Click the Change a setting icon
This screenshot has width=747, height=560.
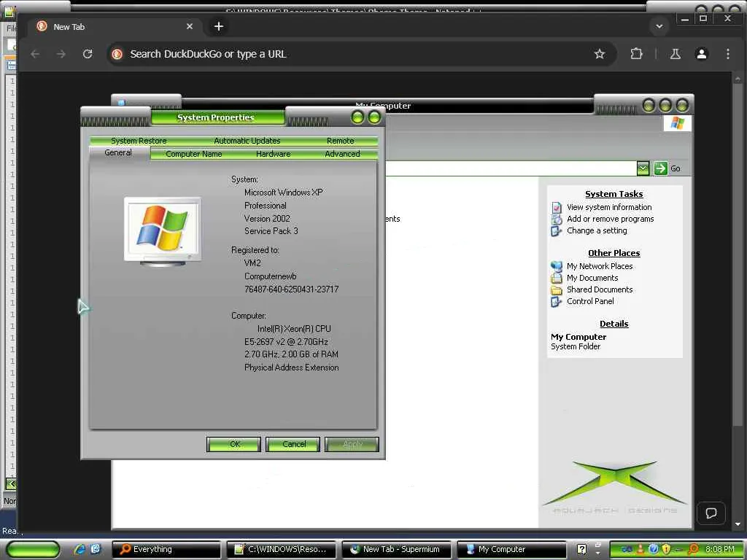pos(557,231)
